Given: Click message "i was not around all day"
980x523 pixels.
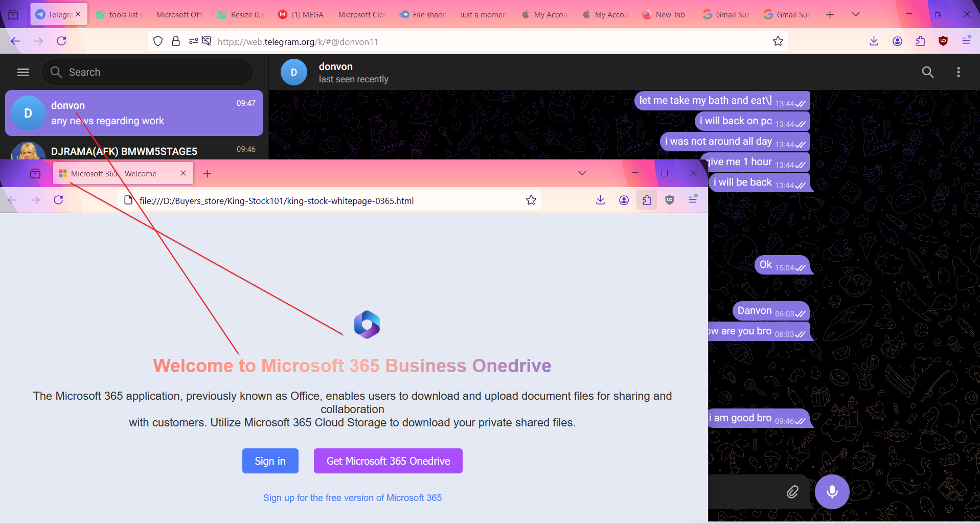Looking at the screenshot, I should click(735, 142).
